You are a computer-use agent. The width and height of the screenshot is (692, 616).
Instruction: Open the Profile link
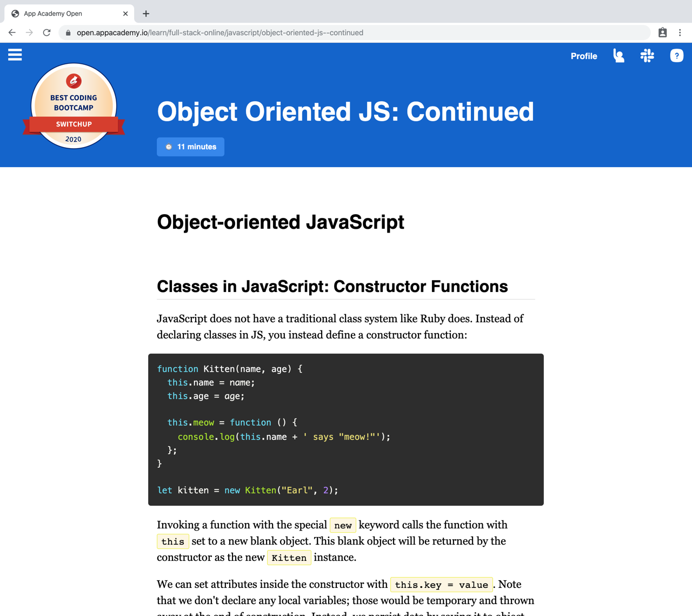click(584, 56)
